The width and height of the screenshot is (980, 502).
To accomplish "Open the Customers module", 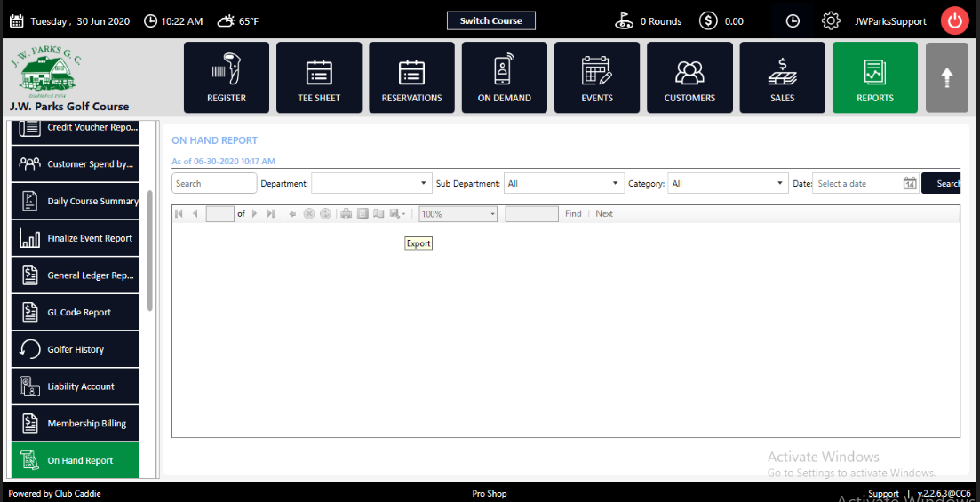I will click(x=690, y=77).
